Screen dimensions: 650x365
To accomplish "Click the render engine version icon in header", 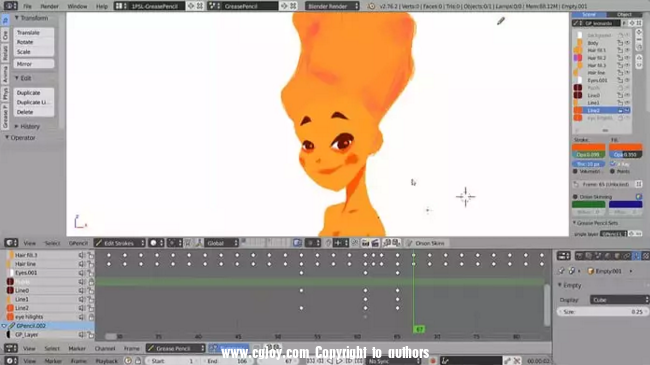I will coord(371,6).
